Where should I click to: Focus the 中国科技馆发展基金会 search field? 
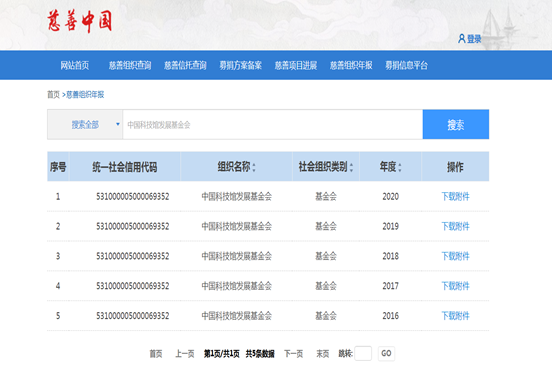[x=272, y=124]
